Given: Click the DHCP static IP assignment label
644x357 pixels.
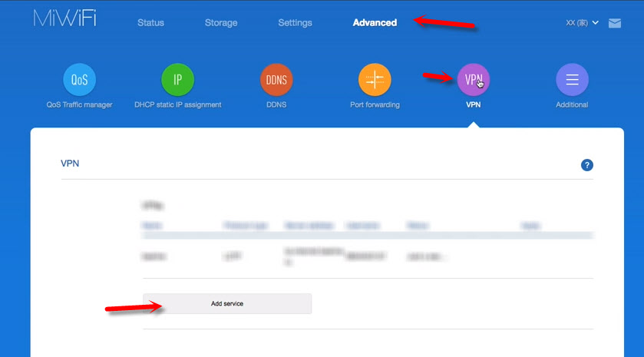Looking at the screenshot, I should 177,105.
